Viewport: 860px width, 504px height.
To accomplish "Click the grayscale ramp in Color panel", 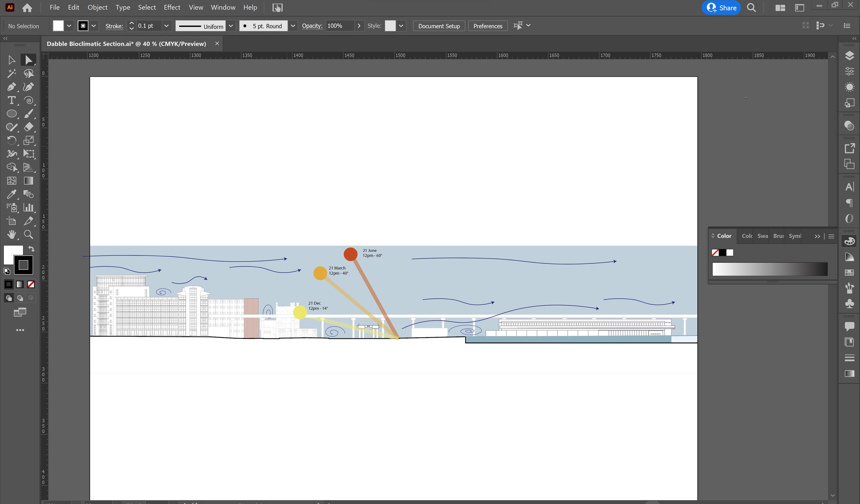I will tap(770, 269).
